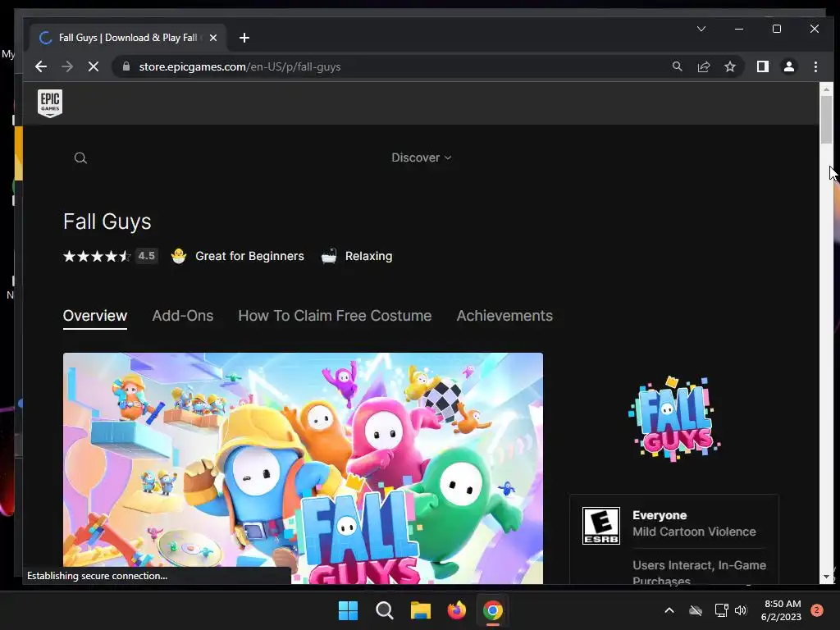The image size is (840, 630).
Task: Open the Windows Start menu
Action: pyautogui.click(x=348, y=610)
